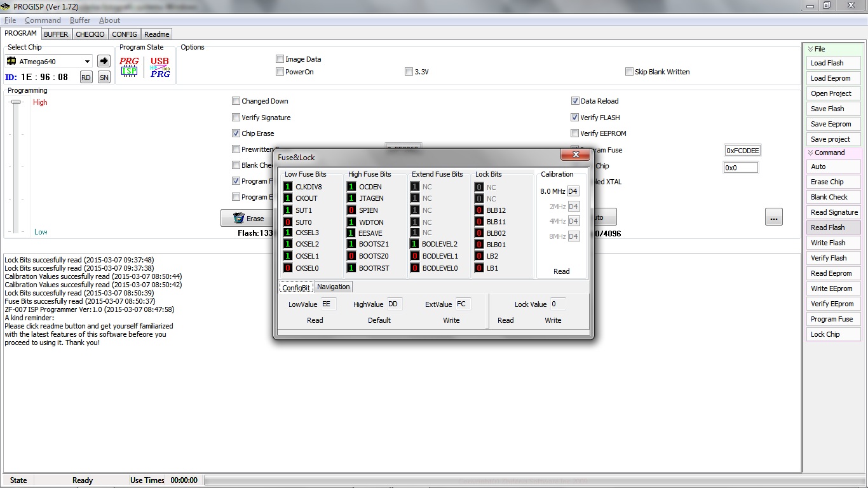Image resolution: width=868 pixels, height=488 pixels.
Task: Toggle the LB1 lock bit
Action: click(x=479, y=268)
